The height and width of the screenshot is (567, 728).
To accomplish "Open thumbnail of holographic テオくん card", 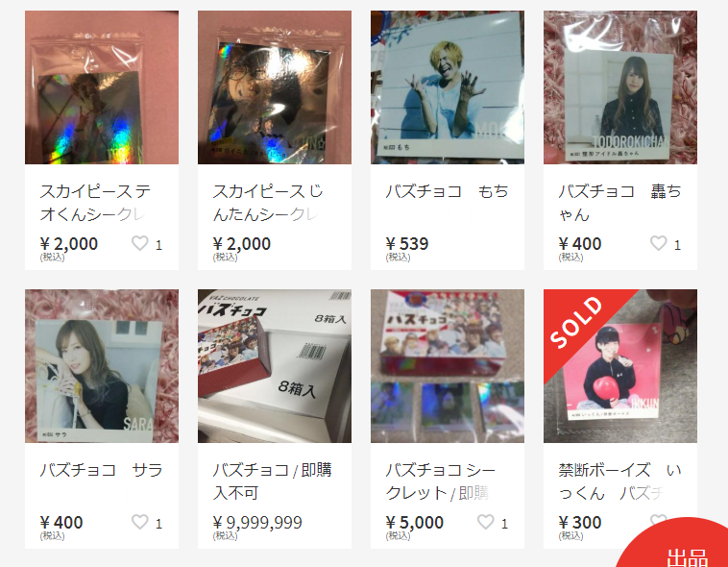I will tap(102, 87).
